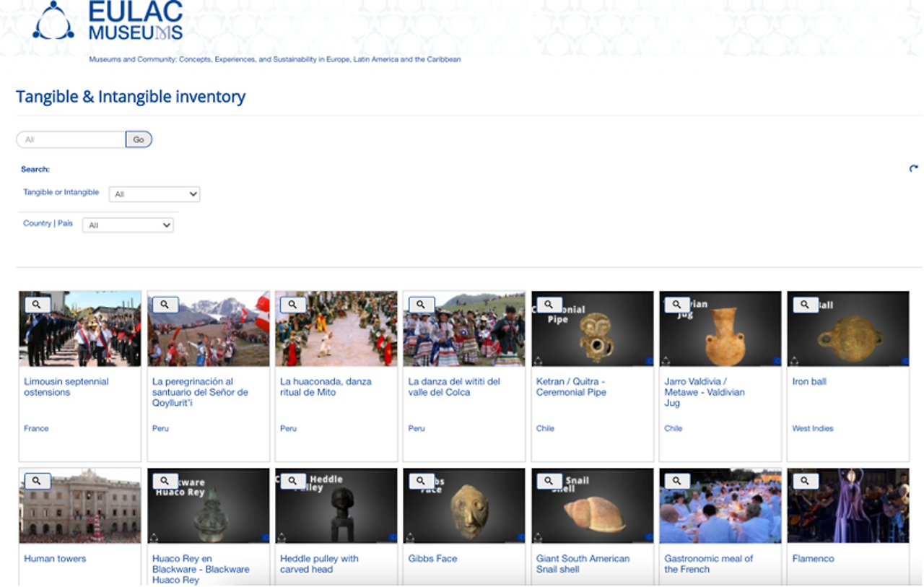This screenshot has height=587, width=924.
Task: Open La huaconada, danza ritual de Mito
Action: pyautogui.click(x=326, y=387)
